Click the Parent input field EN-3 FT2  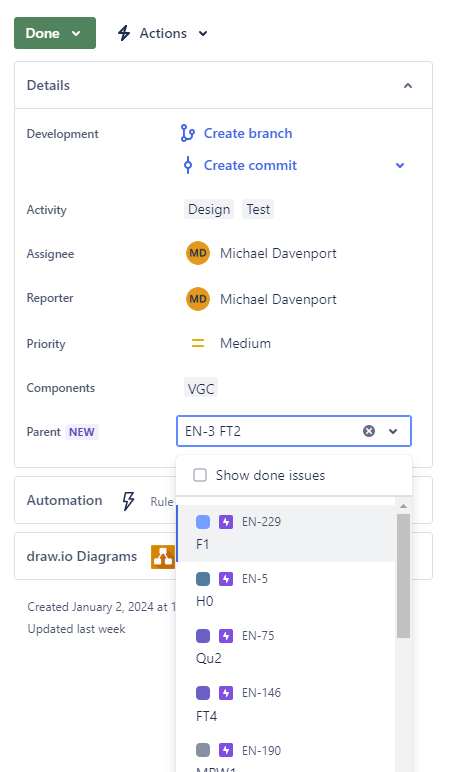[293, 431]
